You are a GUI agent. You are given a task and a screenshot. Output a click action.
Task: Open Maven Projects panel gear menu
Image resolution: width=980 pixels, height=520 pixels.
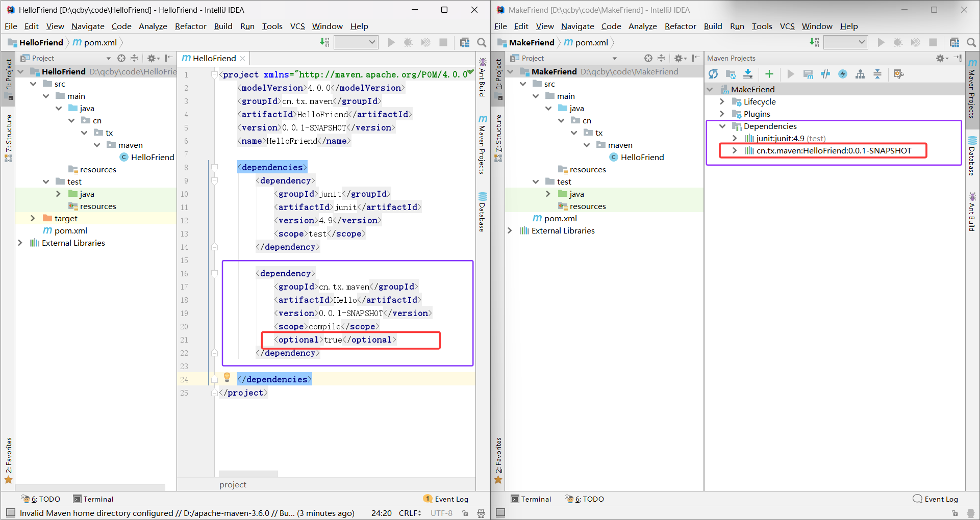pyautogui.click(x=942, y=58)
